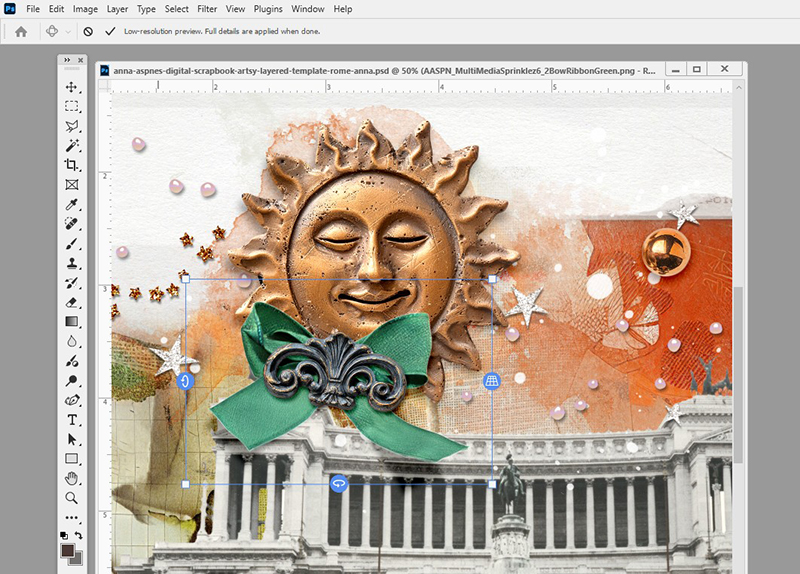Open the Edit menu
The height and width of the screenshot is (574, 800).
pos(56,9)
